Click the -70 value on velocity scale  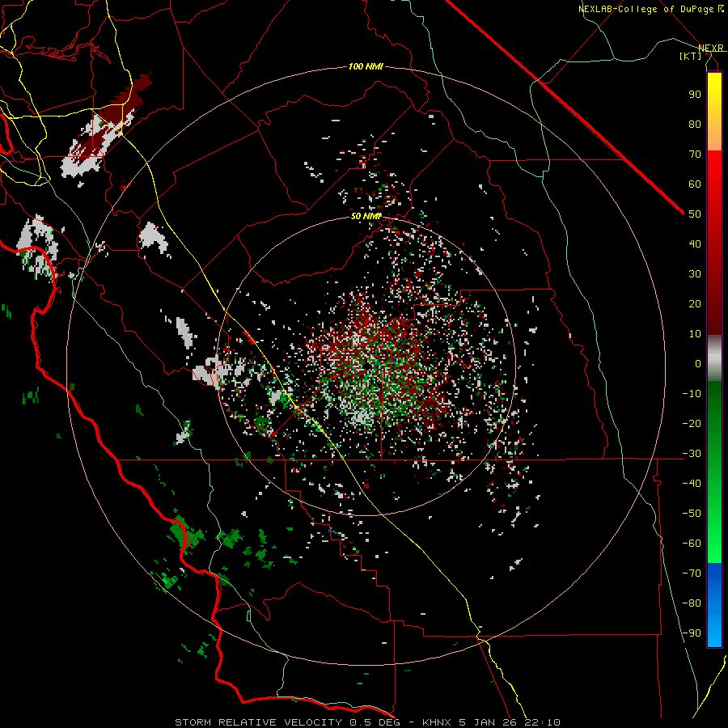(x=692, y=574)
